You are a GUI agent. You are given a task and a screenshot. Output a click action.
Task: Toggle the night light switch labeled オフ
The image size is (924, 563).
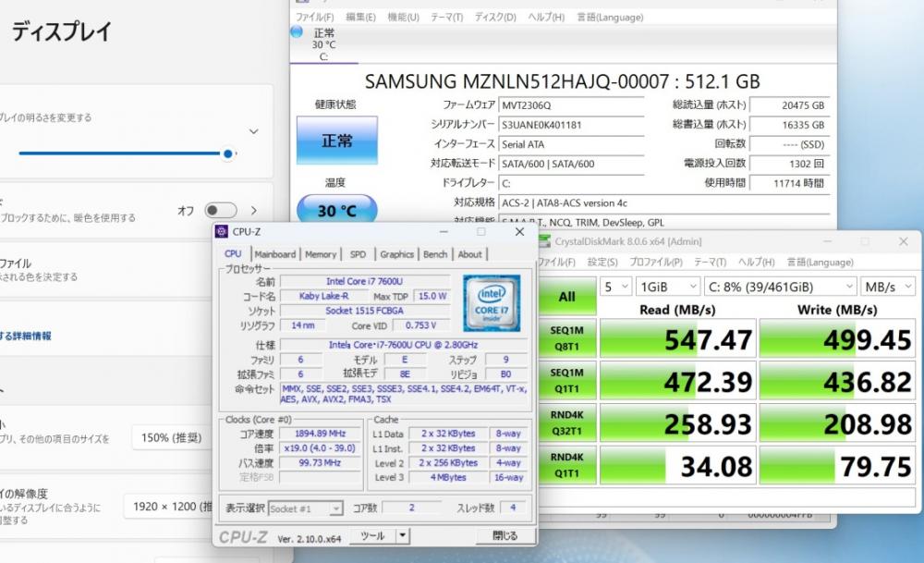(x=221, y=211)
